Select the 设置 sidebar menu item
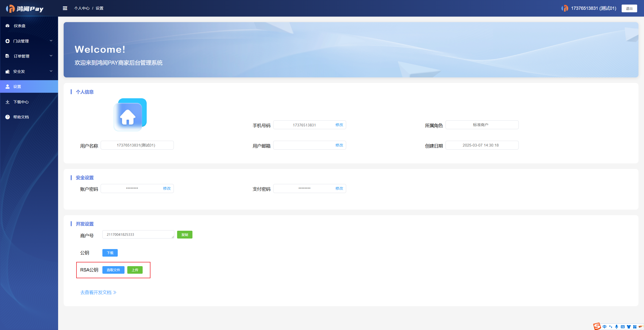Image resolution: width=644 pixels, height=330 pixels. click(x=29, y=86)
